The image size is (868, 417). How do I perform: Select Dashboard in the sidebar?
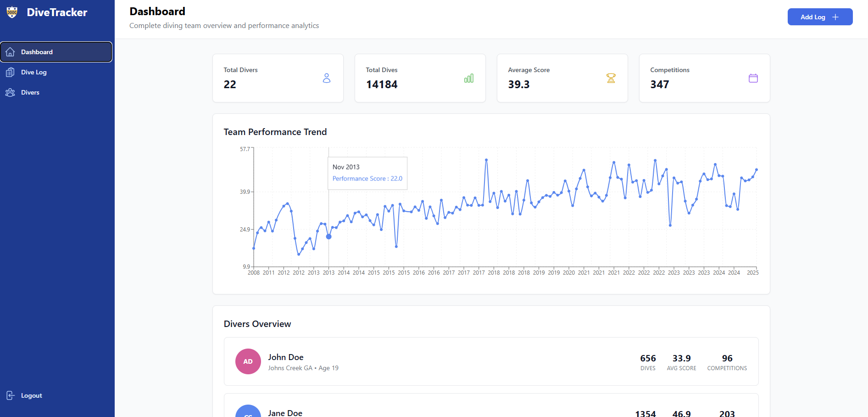(37, 52)
